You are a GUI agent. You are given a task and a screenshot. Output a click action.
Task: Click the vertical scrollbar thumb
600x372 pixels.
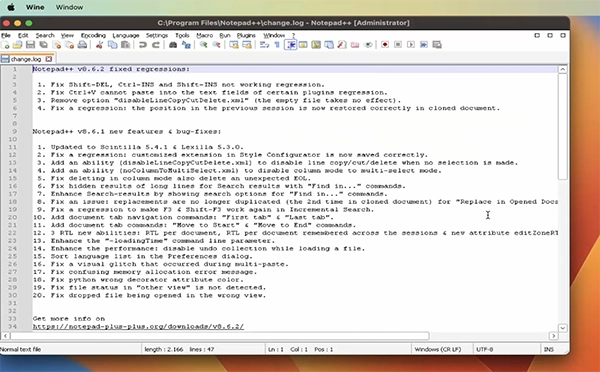pos(562,126)
